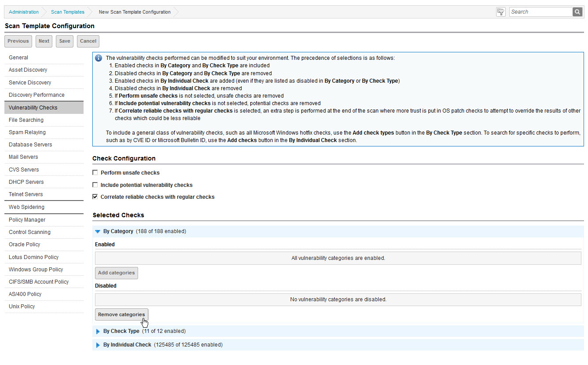Collapse the By Category section
The width and height of the screenshot is (588, 365).
point(98,231)
